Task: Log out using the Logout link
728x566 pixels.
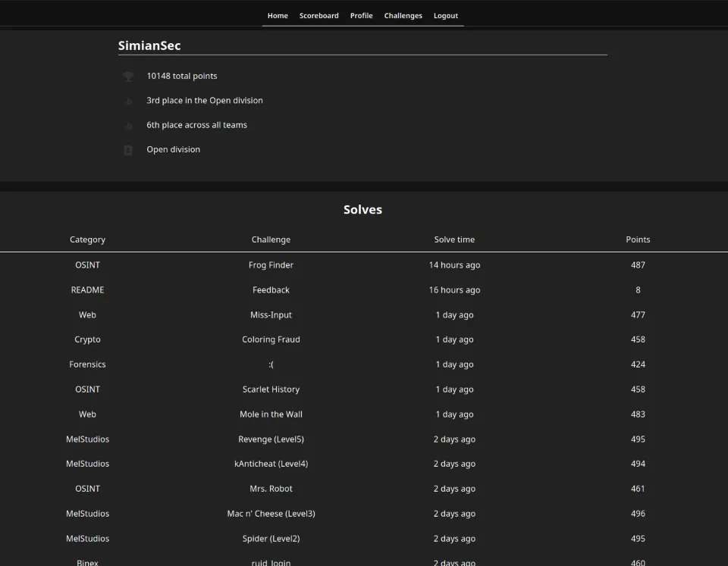Action: [445, 16]
